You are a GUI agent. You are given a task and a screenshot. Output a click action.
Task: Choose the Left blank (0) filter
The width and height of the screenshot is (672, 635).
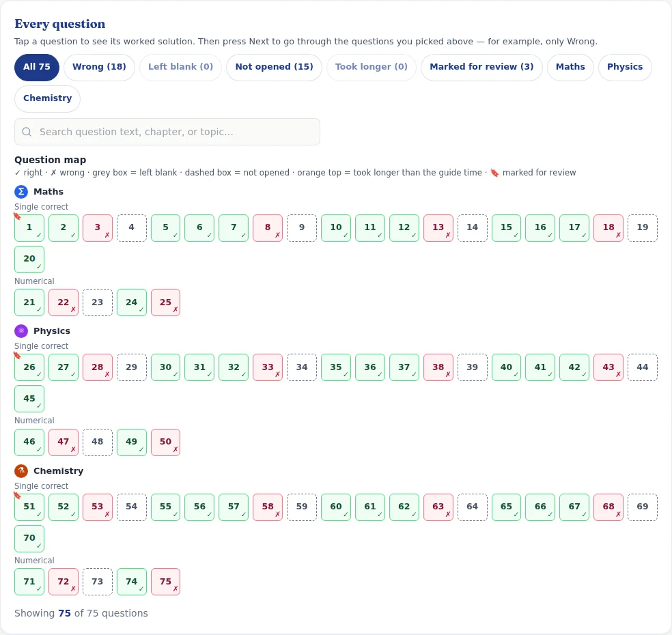coord(180,68)
